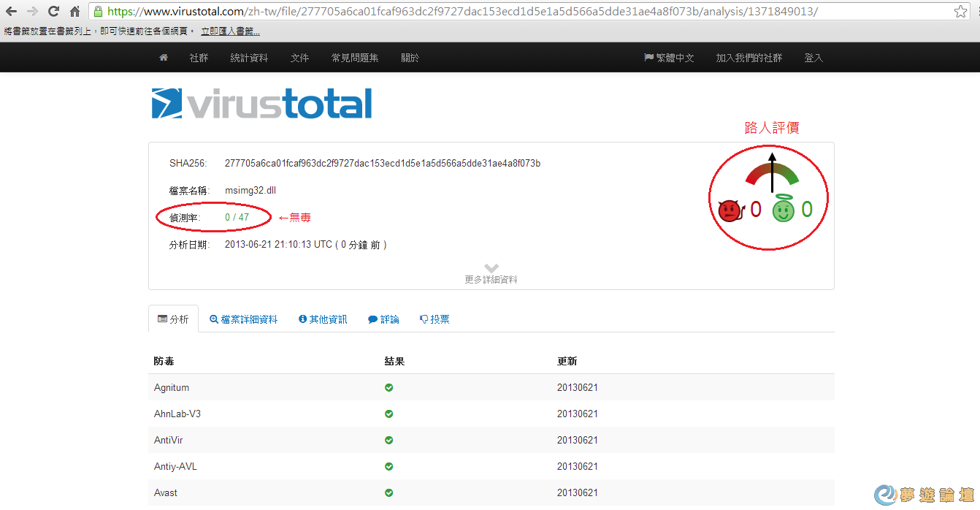Screen dimensions: 980x510
Task: Click the 結果 column header
Action: pos(394,361)
